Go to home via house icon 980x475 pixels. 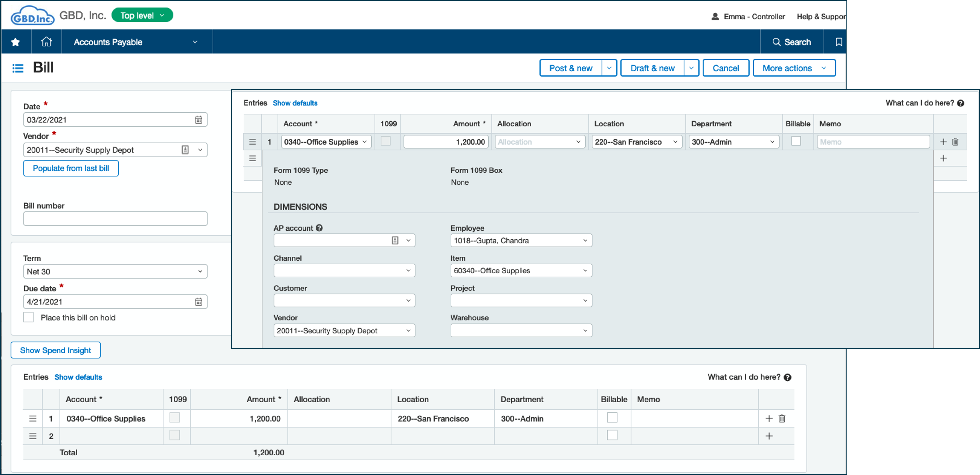tap(46, 42)
